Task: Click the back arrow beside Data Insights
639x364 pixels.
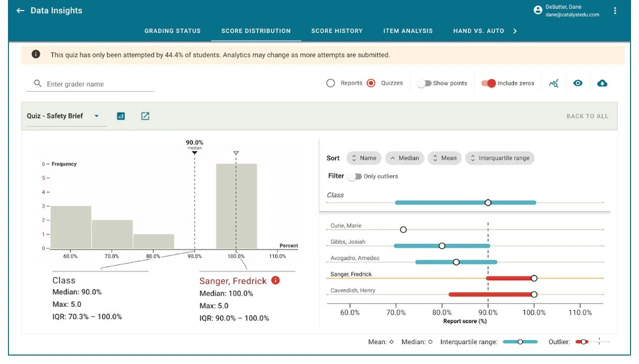Action: tap(19, 10)
